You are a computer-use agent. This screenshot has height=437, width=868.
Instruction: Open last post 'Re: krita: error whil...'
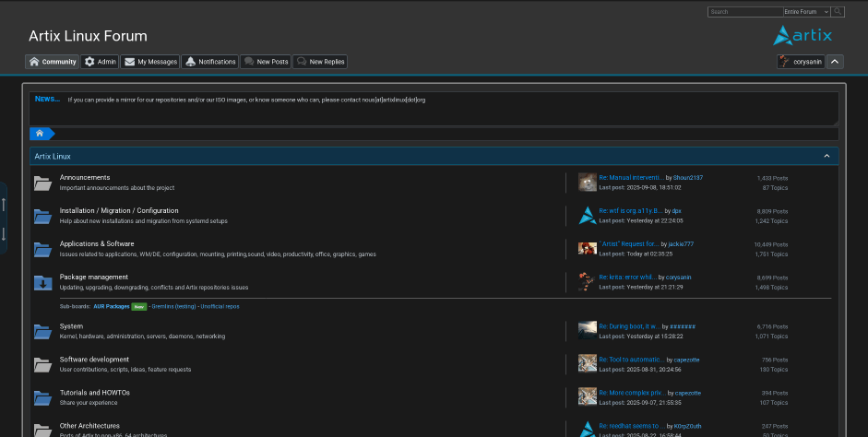tap(628, 278)
